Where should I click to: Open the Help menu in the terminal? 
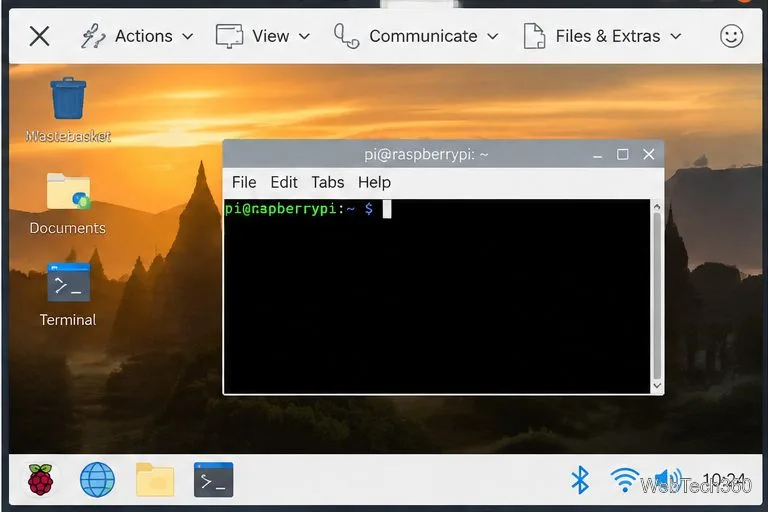[x=374, y=182]
